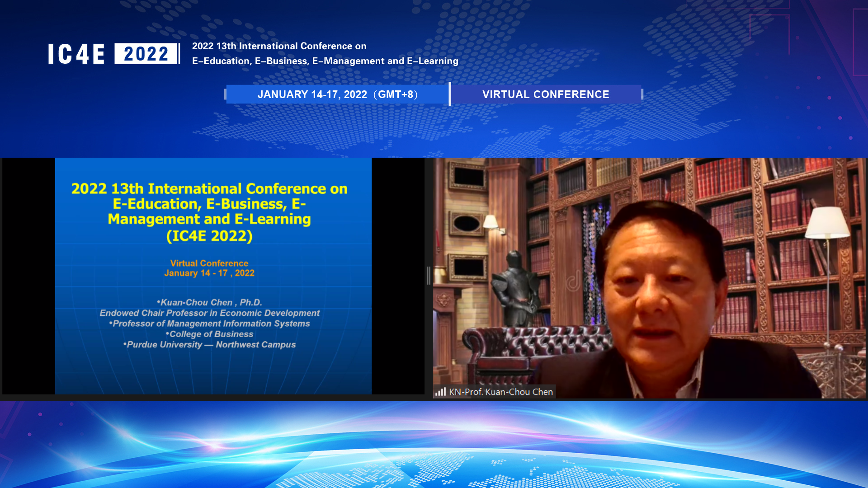Click 'January 14 - 17 , 2022' on the slide
This screenshot has width=868, height=488.
pyautogui.click(x=209, y=273)
